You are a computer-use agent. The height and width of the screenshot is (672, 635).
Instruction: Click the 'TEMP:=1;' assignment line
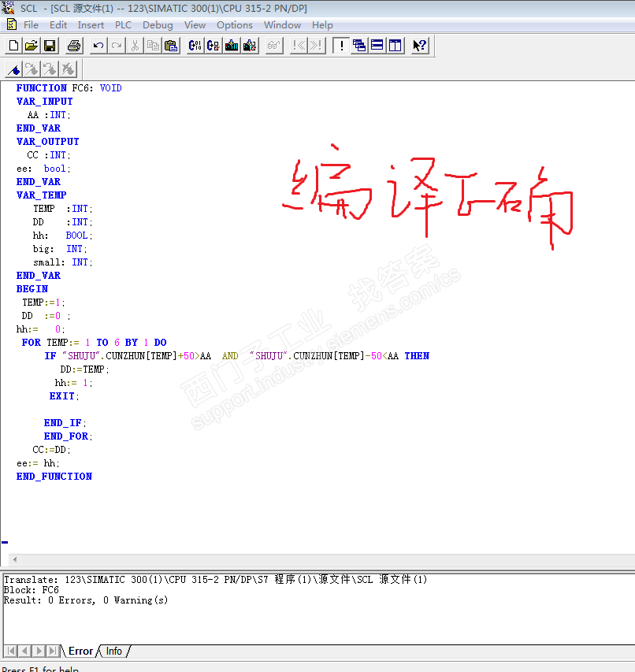tap(43, 303)
